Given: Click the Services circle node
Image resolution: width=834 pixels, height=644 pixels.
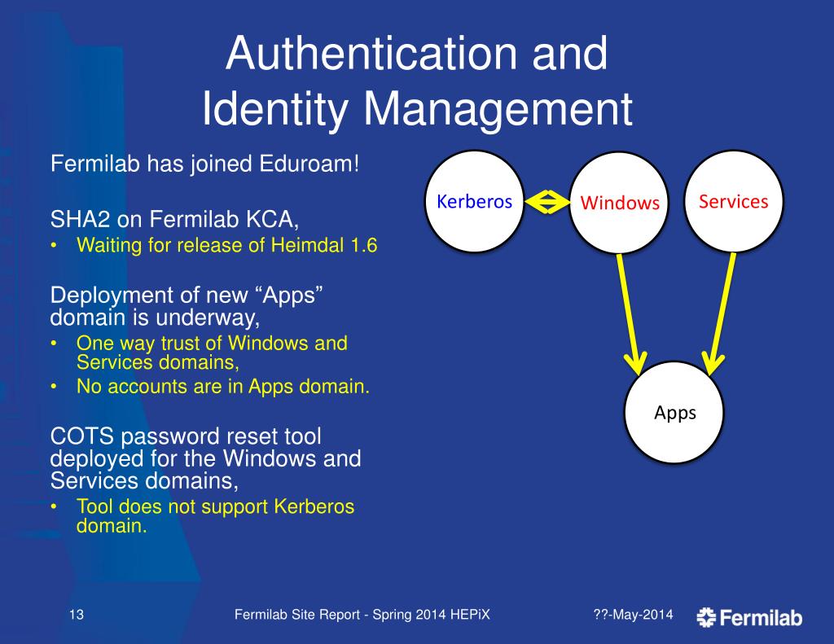Looking at the screenshot, I should coord(734,202).
